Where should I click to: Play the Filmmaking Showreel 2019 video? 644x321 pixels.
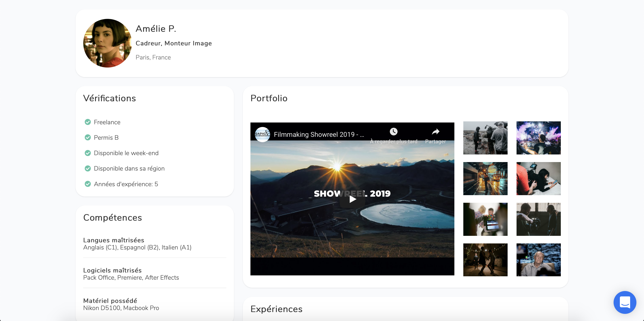pos(352,199)
